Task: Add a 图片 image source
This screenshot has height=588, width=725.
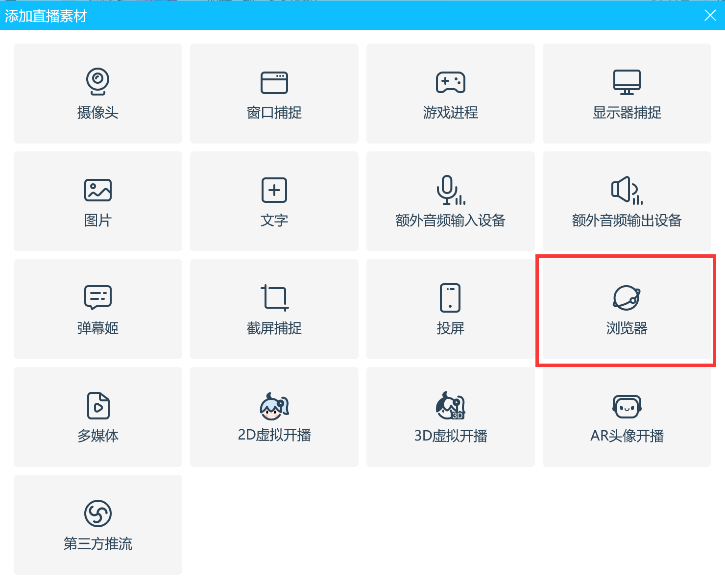Action: [x=98, y=190]
